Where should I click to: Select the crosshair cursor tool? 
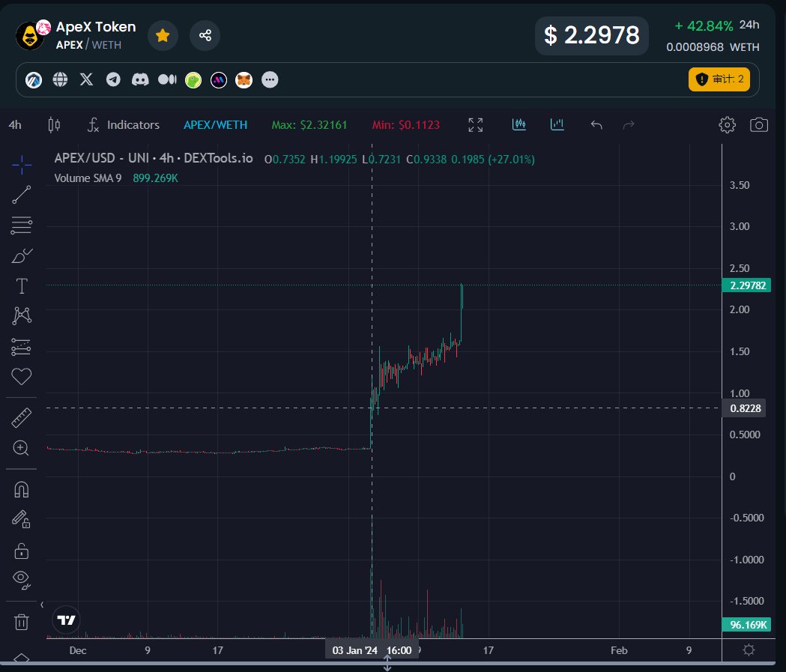click(22, 164)
